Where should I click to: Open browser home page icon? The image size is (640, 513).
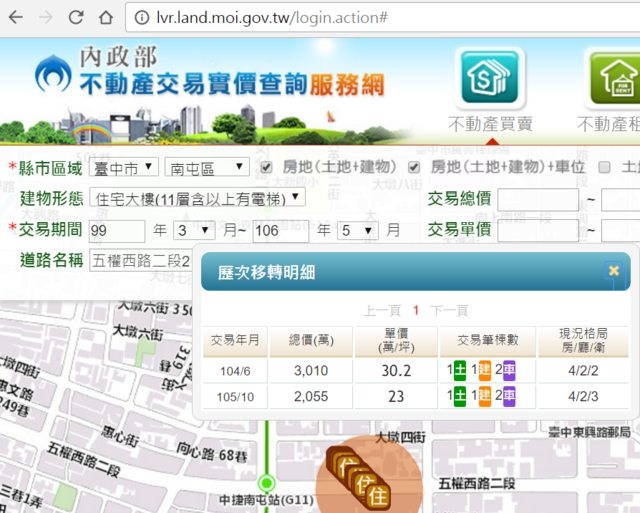click(x=106, y=17)
